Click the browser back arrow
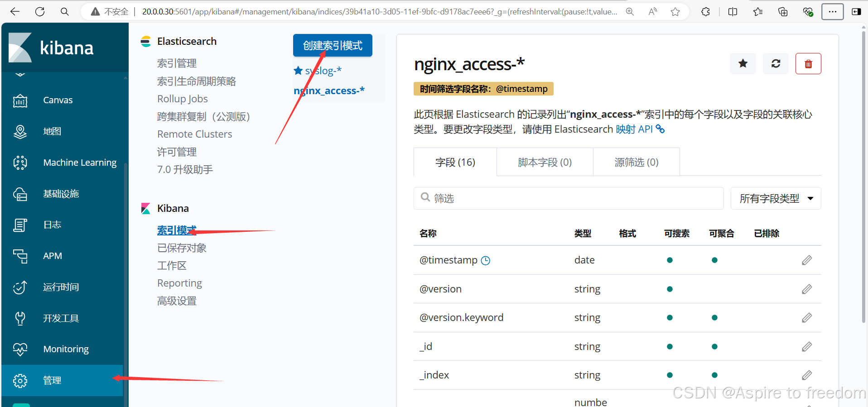The height and width of the screenshot is (407, 868). 15,12
